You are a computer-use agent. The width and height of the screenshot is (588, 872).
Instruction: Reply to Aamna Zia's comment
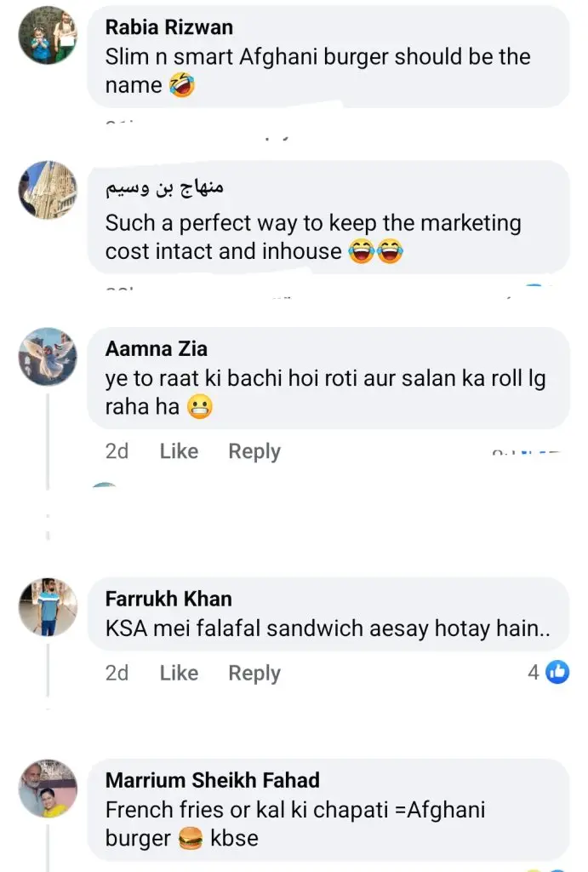point(254,451)
